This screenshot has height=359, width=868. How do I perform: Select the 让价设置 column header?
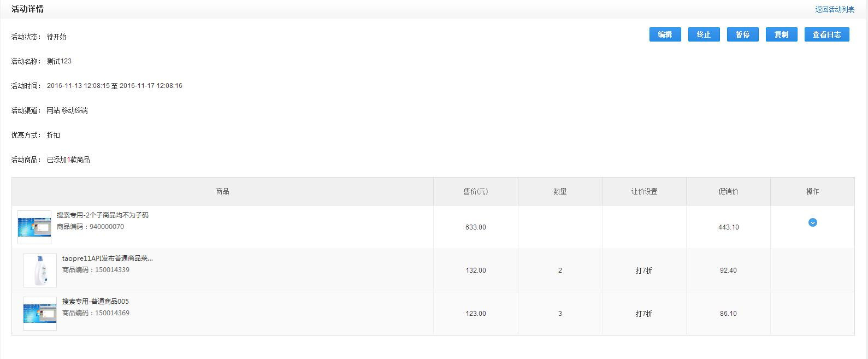(x=644, y=191)
